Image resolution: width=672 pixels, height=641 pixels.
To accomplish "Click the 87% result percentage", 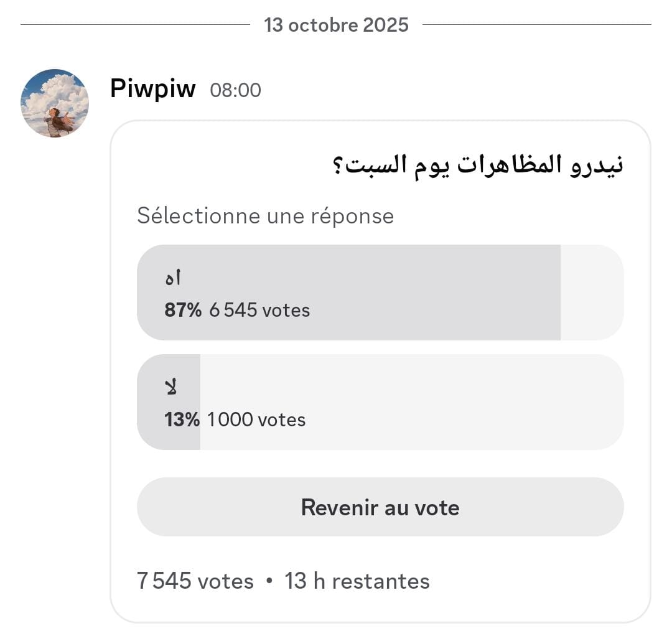I will click(182, 310).
